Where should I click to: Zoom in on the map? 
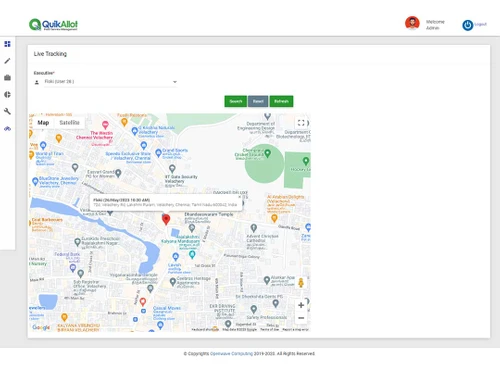click(301, 305)
